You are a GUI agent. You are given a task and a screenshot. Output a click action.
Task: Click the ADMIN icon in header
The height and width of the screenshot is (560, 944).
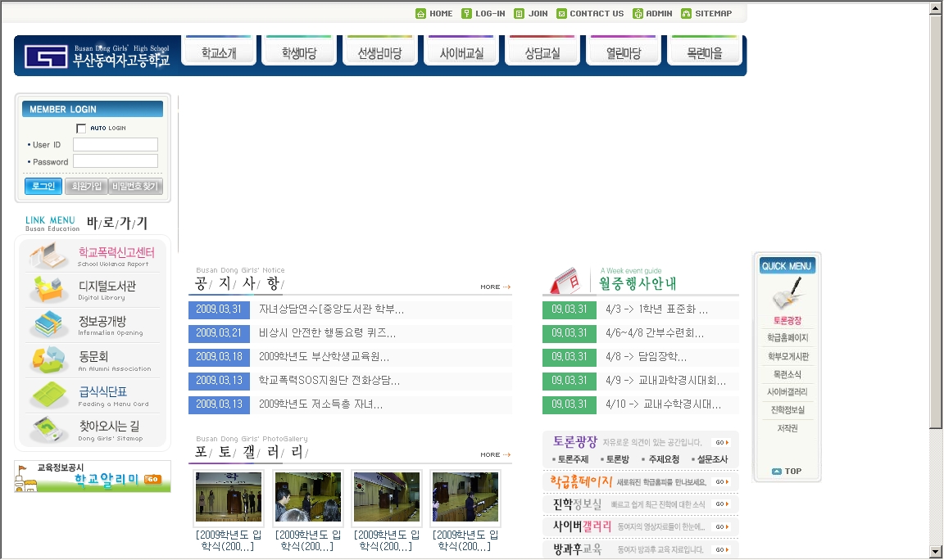coord(638,13)
